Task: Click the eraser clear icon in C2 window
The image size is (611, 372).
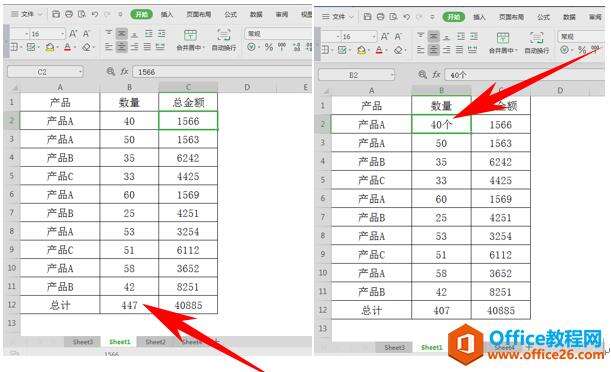Action: click(x=87, y=48)
